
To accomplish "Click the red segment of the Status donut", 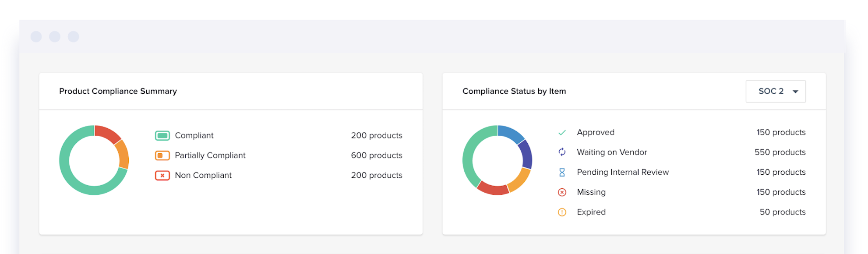I will click(493, 189).
